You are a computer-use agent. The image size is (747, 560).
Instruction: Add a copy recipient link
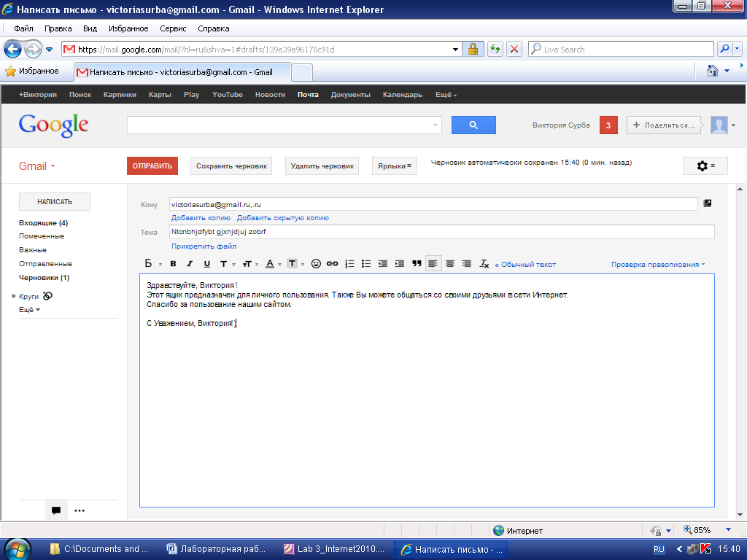(201, 217)
